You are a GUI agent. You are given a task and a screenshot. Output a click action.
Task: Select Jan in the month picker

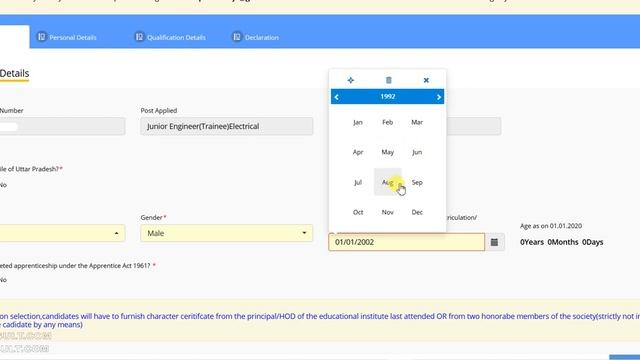point(358,122)
